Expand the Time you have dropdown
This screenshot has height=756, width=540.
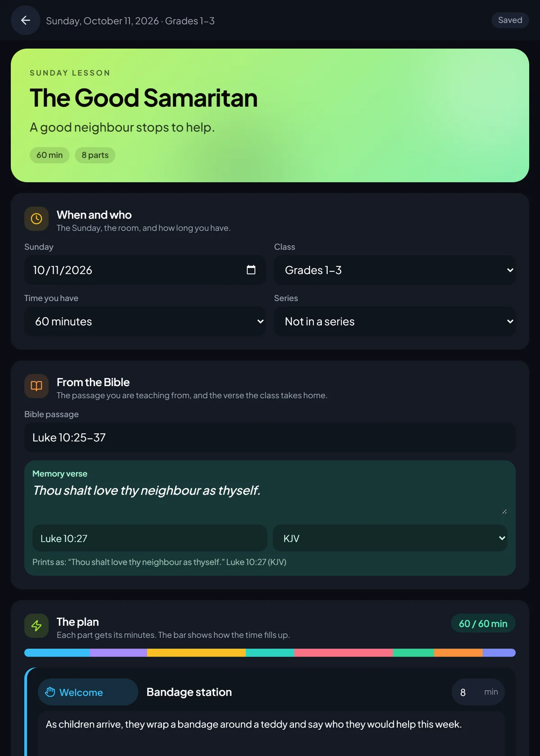[145, 321]
